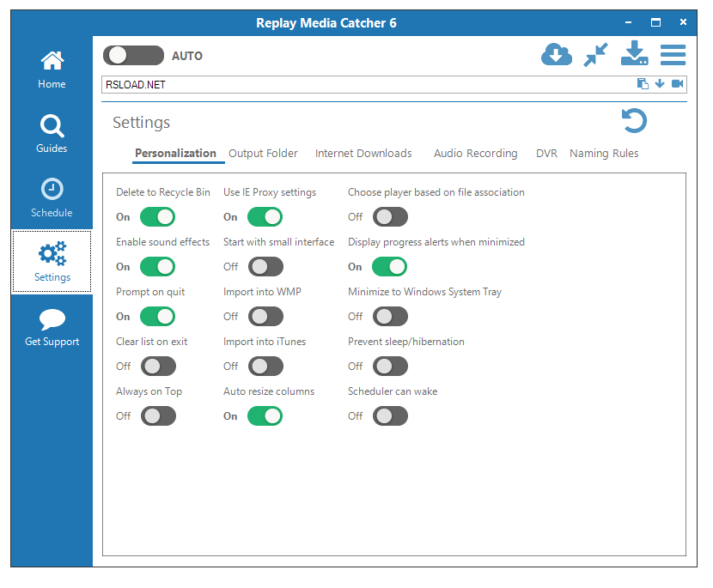Open the hamburger menu
The width and height of the screenshot is (713, 588).
pos(673,54)
